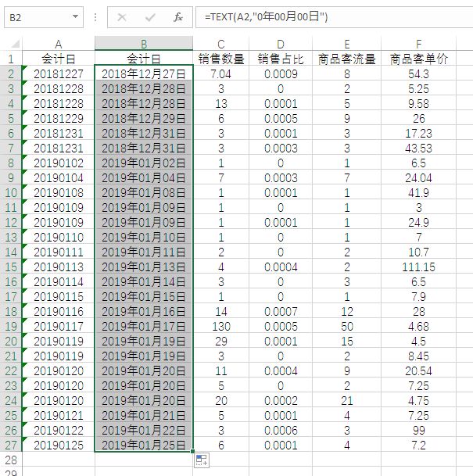
Task: Select cell containing 20190110
Action: click(59, 237)
